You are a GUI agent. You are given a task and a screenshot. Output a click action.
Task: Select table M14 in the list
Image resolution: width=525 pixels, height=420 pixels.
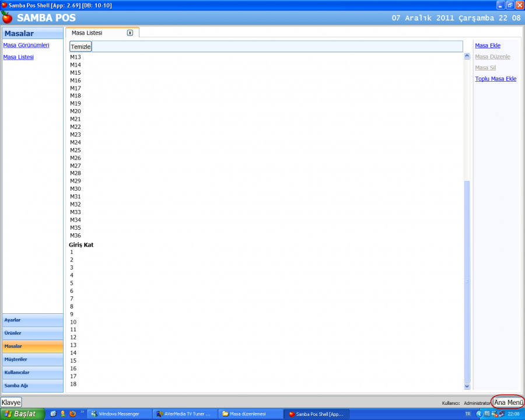75,65
